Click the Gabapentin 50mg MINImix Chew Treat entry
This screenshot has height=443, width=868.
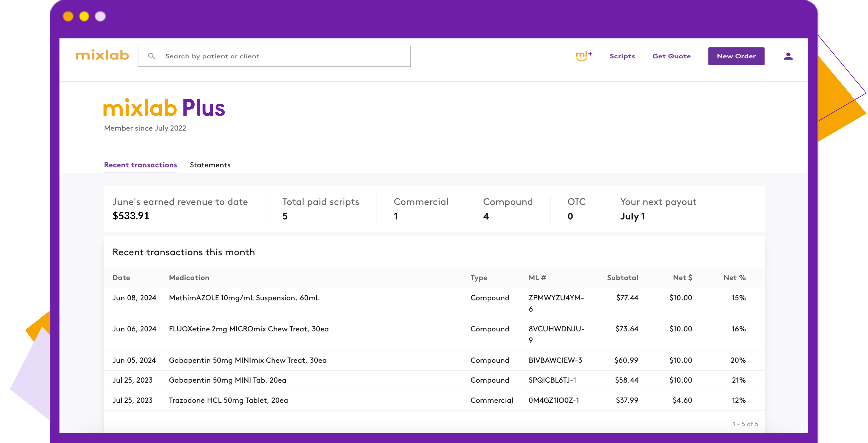click(x=248, y=360)
